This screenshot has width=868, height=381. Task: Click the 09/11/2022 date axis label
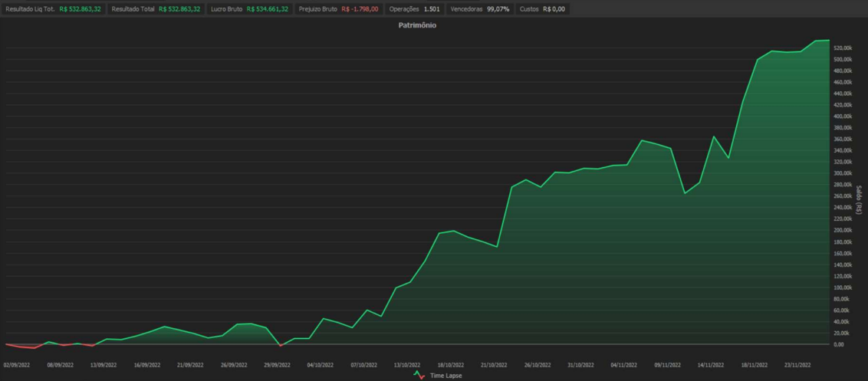pos(667,366)
